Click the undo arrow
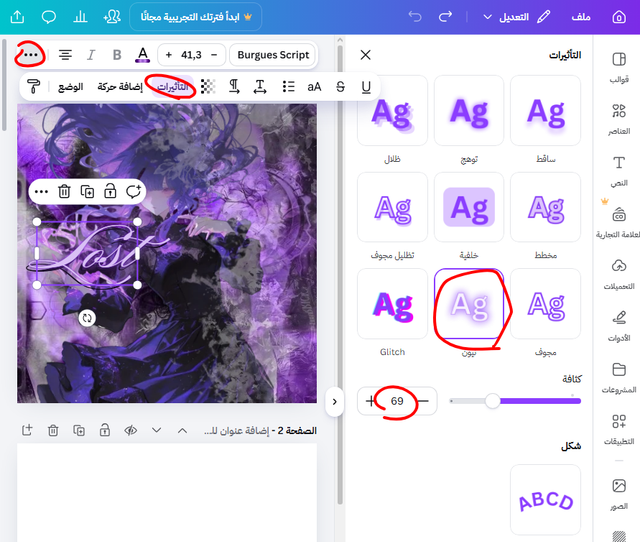 415,17
